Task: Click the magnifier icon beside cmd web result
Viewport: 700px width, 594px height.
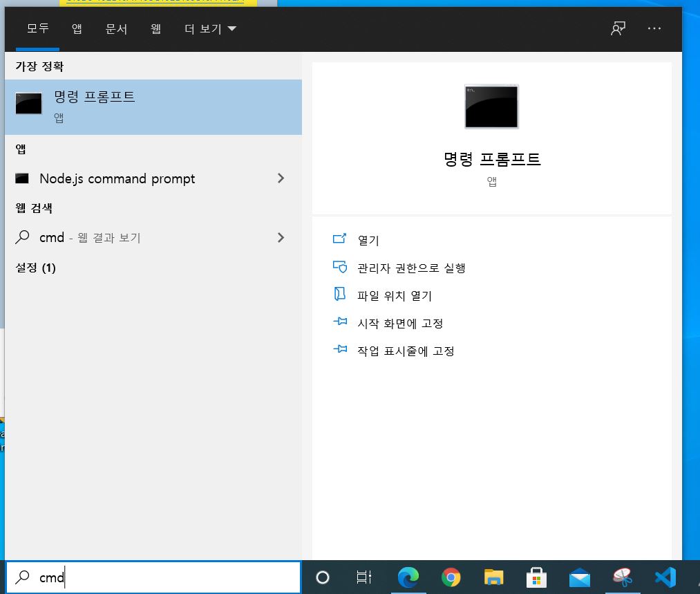Action: click(x=22, y=237)
